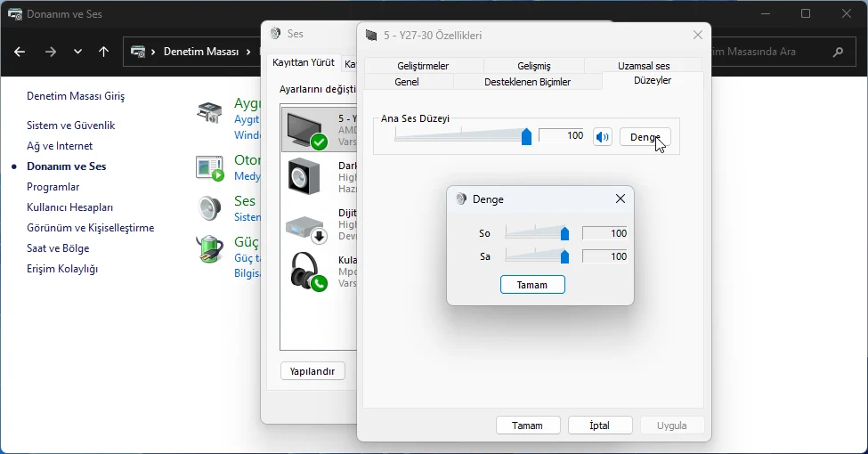Open the AutoPlay category icon

[210, 168]
